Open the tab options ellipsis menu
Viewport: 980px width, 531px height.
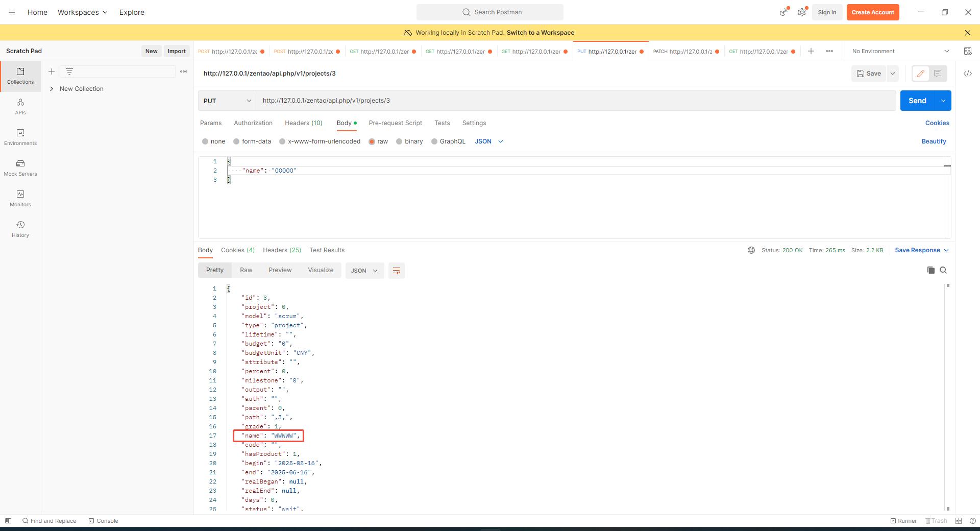click(x=829, y=51)
